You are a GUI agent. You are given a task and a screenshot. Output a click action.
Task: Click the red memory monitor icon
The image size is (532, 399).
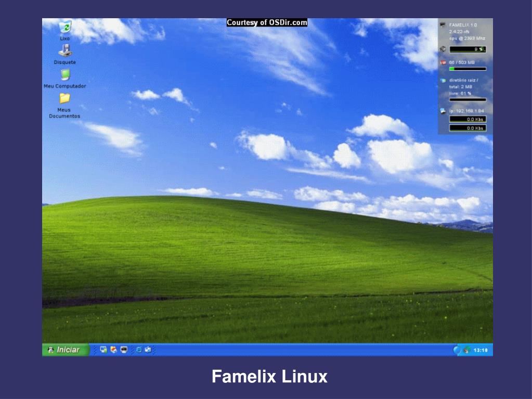coord(443,63)
